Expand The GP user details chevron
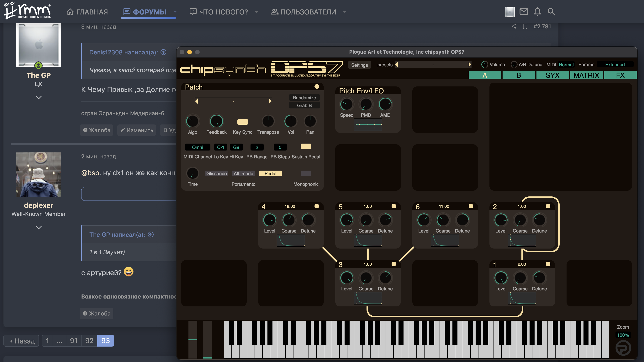The width and height of the screenshot is (644, 362). coord(39,97)
